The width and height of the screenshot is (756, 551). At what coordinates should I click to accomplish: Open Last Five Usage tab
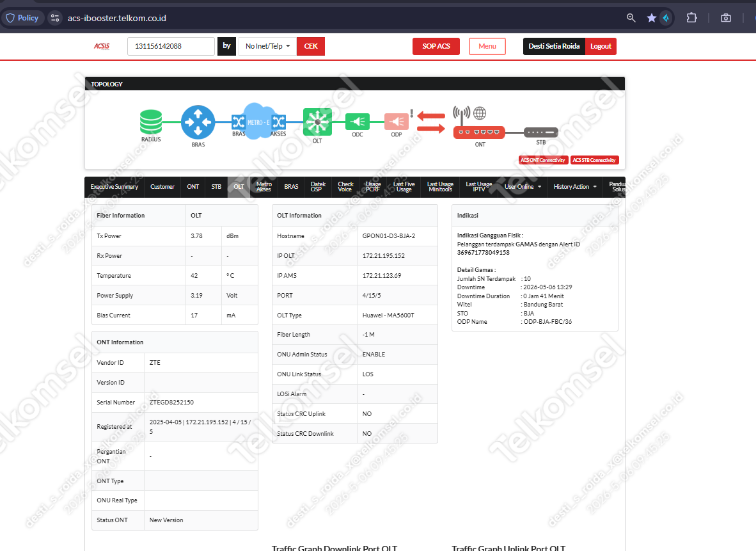pyautogui.click(x=404, y=187)
